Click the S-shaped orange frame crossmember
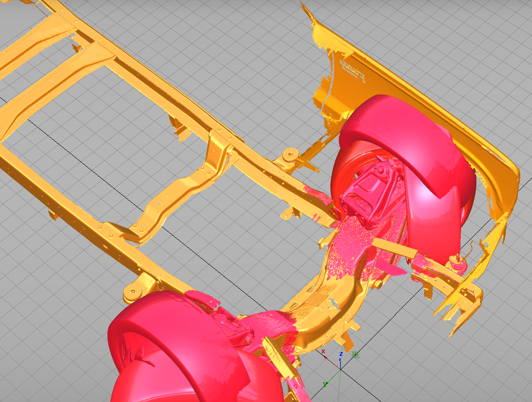This screenshot has width=532, height=402. click(176, 190)
